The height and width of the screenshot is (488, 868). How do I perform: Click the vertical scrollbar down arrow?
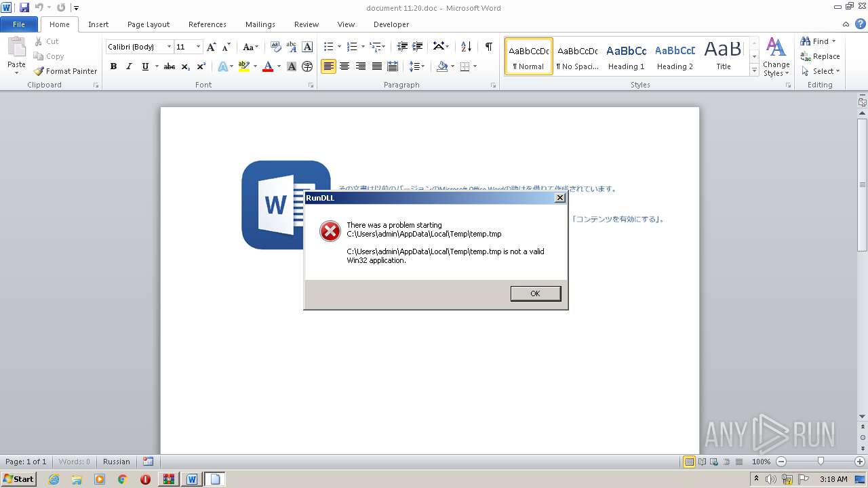863,416
